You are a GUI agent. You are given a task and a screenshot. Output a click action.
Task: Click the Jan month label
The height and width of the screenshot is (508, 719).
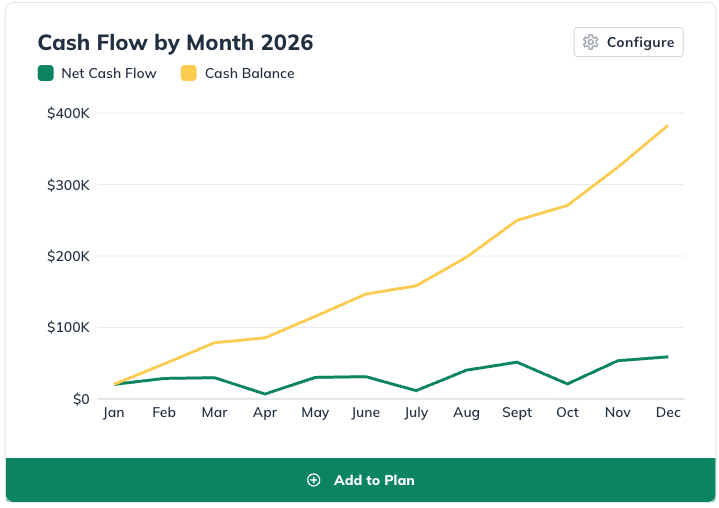(114, 413)
